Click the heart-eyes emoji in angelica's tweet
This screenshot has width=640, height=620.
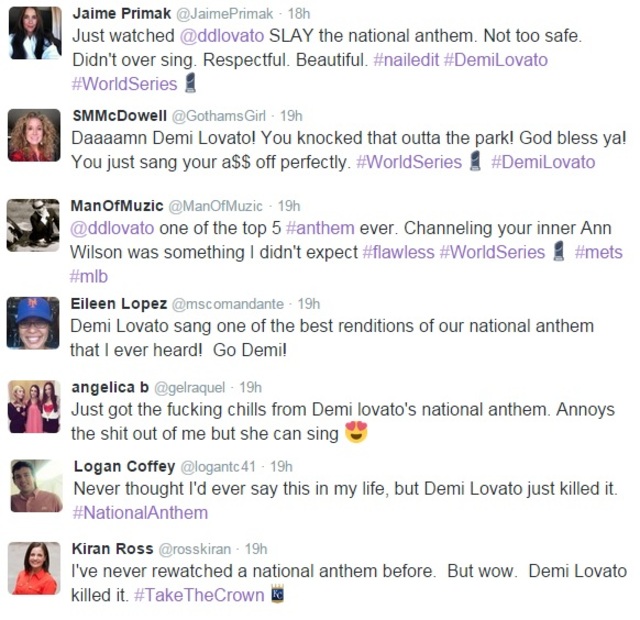(356, 433)
